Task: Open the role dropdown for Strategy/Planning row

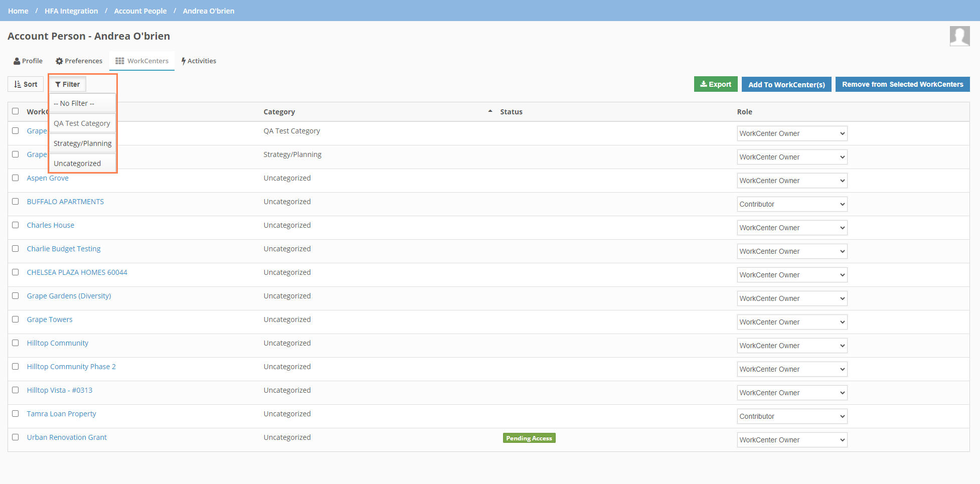Action: [792, 157]
